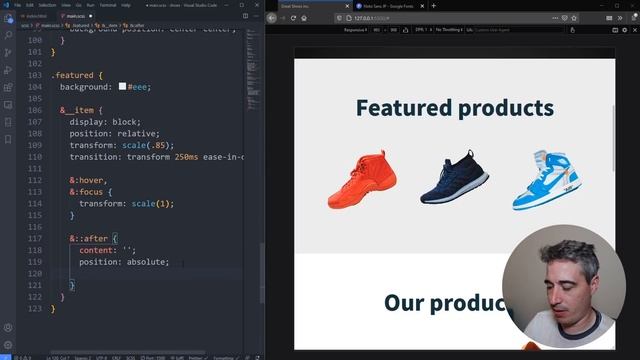Open the Edit menu in VS Code

(30, 5)
